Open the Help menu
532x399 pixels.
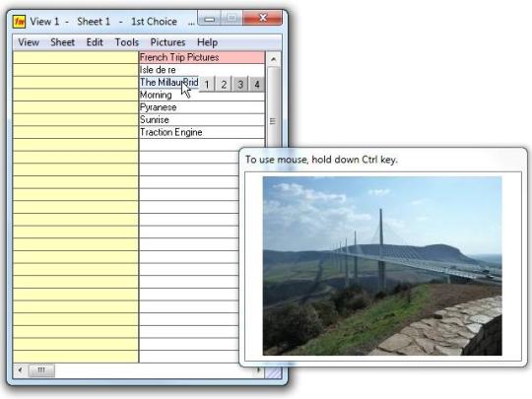pos(207,42)
